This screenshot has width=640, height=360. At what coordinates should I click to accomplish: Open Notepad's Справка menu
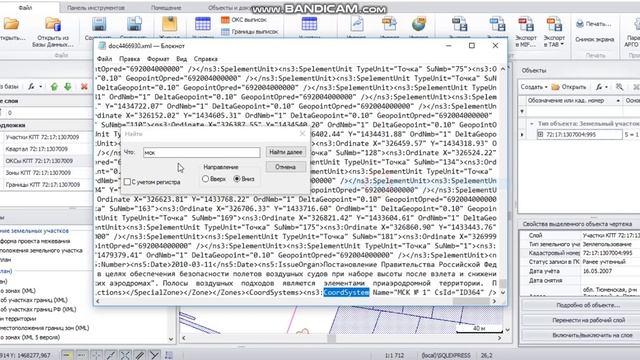coord(205,59)
